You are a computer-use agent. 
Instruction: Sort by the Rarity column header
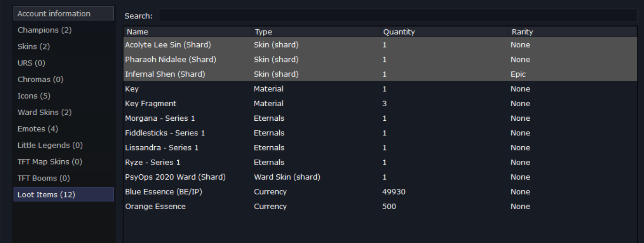[573, 32]
